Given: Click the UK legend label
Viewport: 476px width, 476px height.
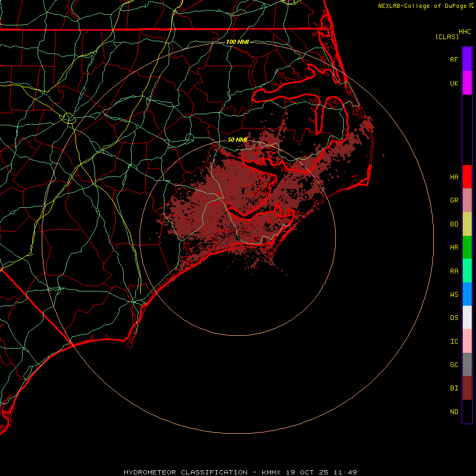Looking at the screenshot, I should click(x=454, y=83).
